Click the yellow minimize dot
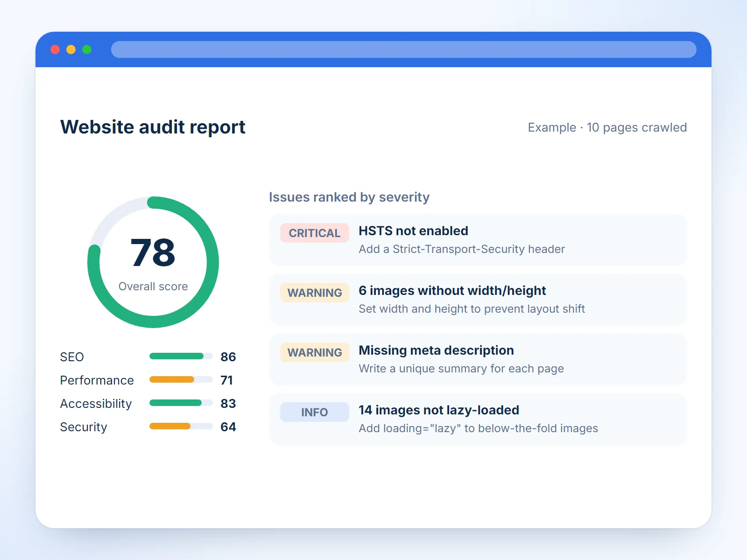747x560 pixels. click(x=71, y=49)
